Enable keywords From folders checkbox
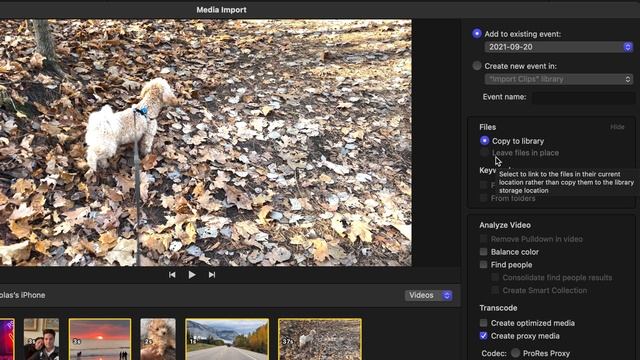This screenshot has width=640, height=360. tap(484, 198)
